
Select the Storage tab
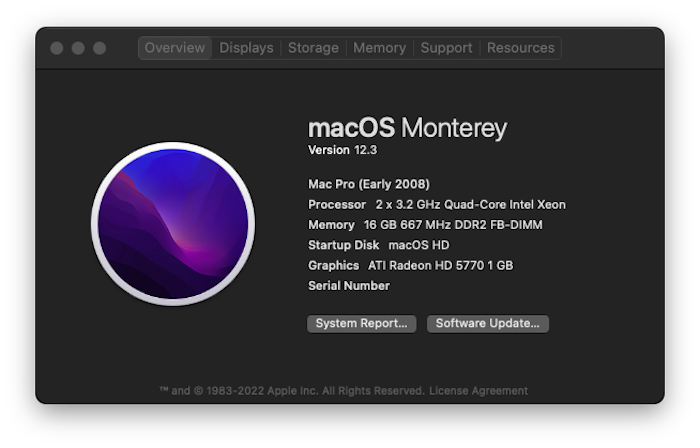pyautogui.click(x=313, y=48)
